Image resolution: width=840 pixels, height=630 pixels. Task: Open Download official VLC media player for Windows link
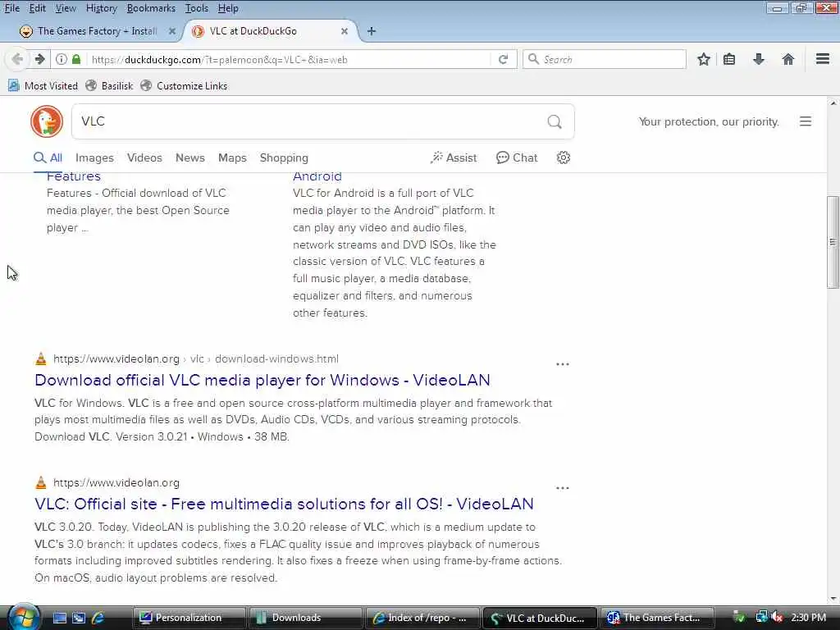click(262, 380)
